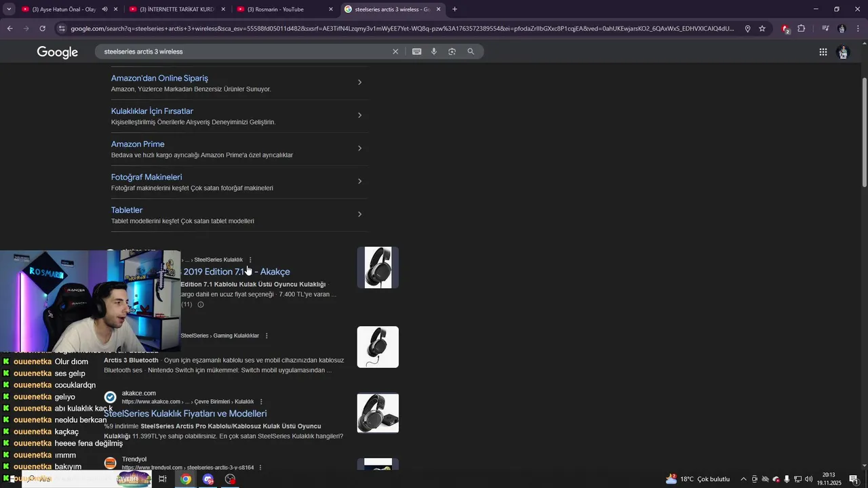868x488 pixels.
Task: Open the Extensions puzzle icon
Action: pyautogui.click(x=802, y=28)
